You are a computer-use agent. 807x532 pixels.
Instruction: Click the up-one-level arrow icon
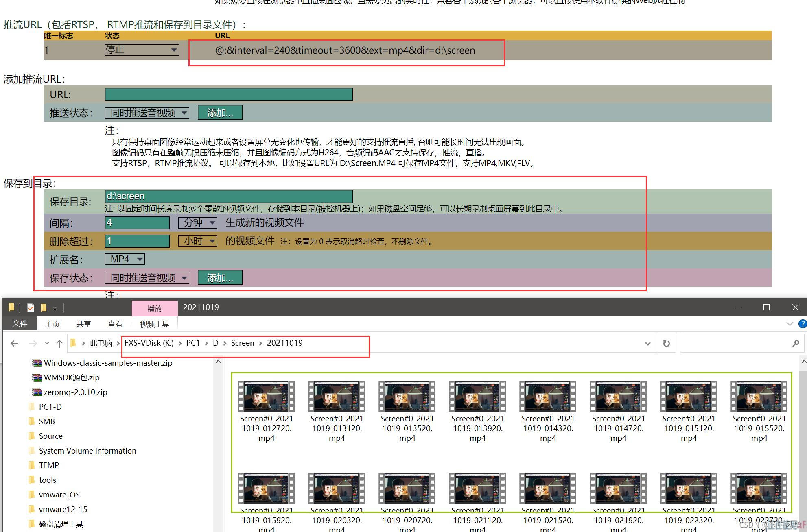[59, 344]
